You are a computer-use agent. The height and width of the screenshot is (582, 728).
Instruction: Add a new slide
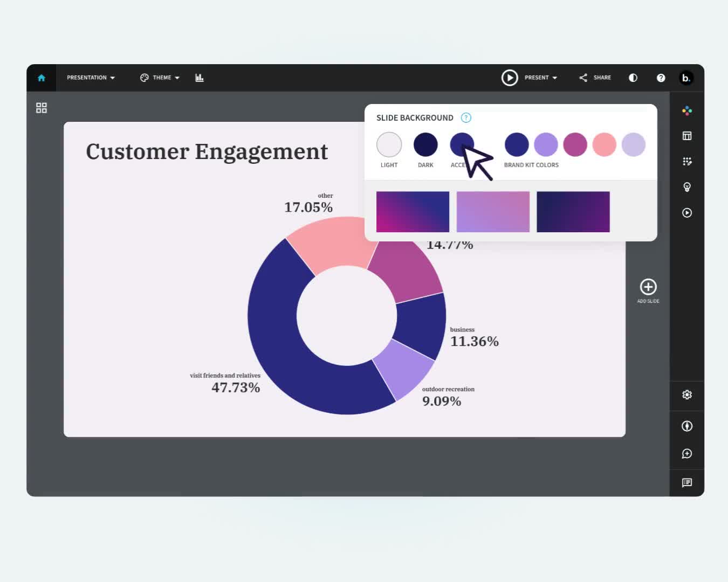coord(648,291)
